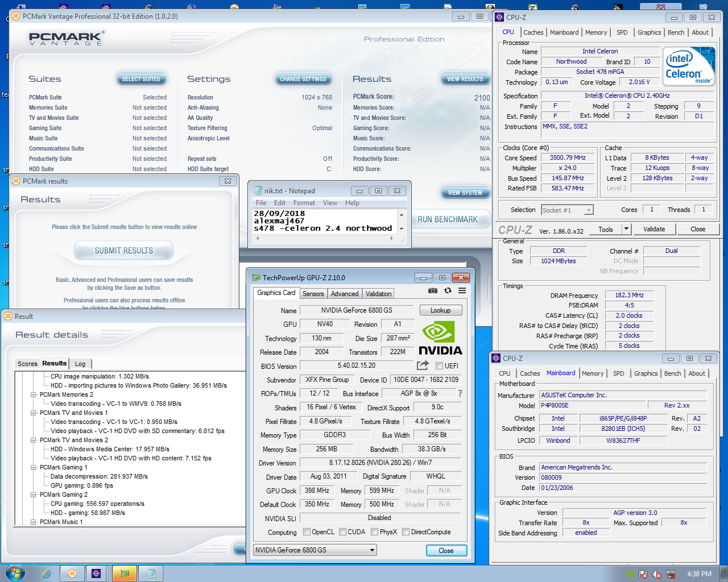
Task: Toggle PhysX computing checkbox
Action: (x=375, y=532)
